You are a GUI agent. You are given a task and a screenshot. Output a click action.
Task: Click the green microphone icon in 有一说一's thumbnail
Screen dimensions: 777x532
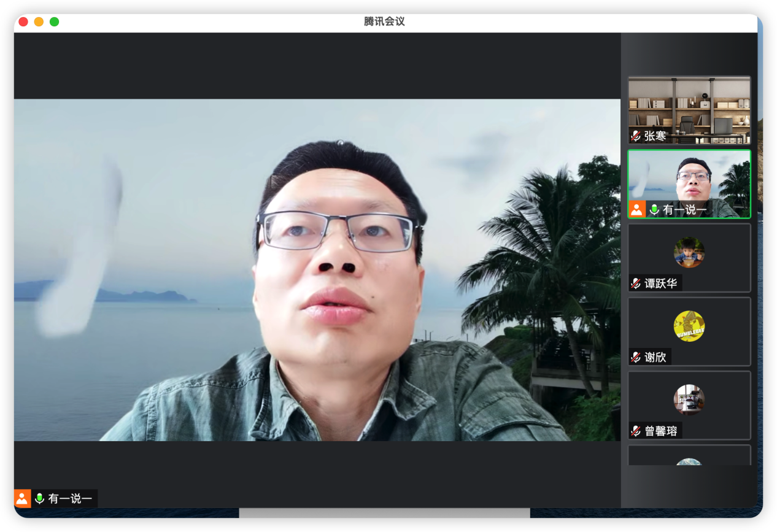point(654,210)
